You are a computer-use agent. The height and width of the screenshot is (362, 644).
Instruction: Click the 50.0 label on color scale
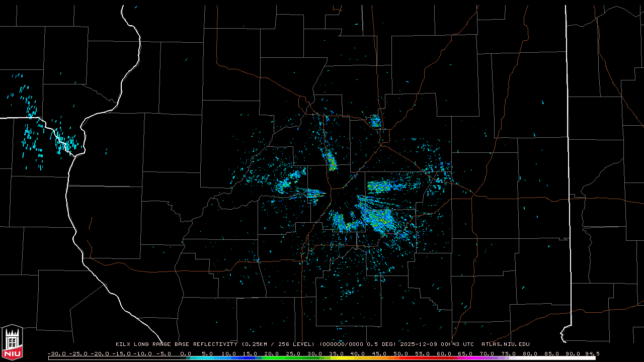401,353
